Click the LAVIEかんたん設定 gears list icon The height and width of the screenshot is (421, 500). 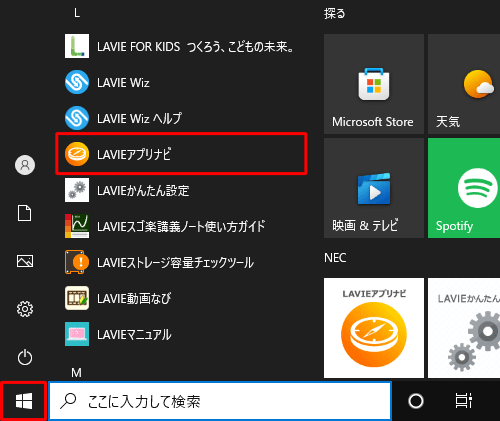click(x=77, y=190)
